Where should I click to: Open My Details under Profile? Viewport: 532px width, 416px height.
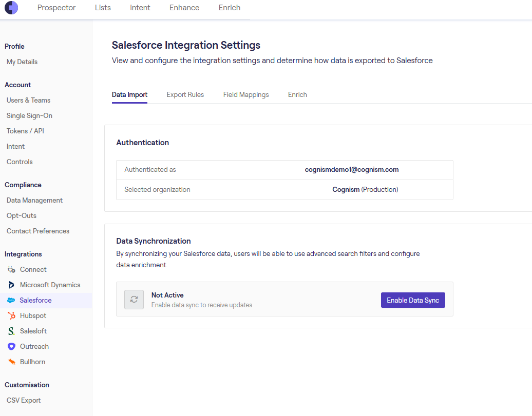[22, 62]
